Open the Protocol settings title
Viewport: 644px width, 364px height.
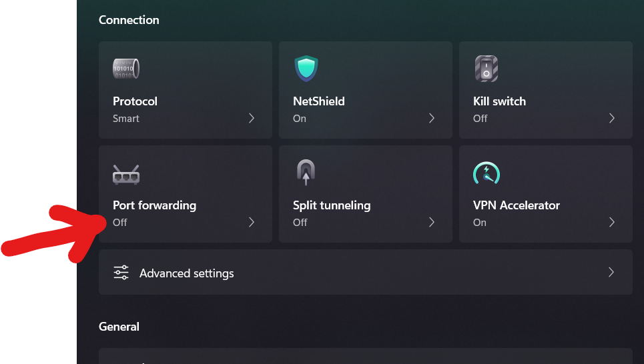coord(135,101)
